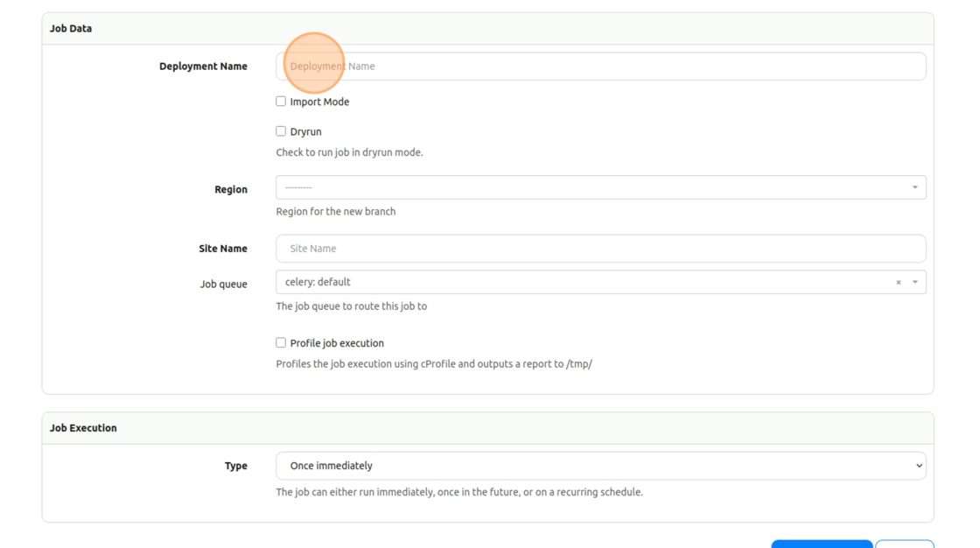The width and height of the screenshot is (980, 548).
Task: Click into the Site Name input field
Action: tap(600, 249)
